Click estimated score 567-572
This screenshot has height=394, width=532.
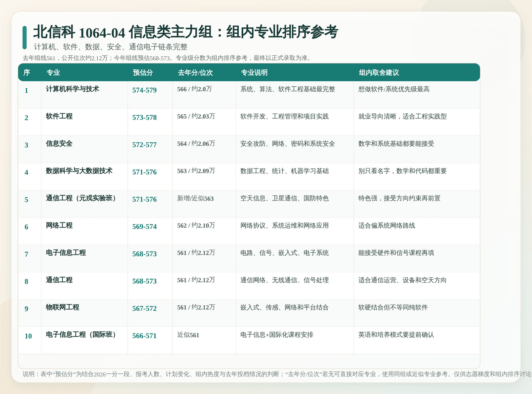(144, 308)
